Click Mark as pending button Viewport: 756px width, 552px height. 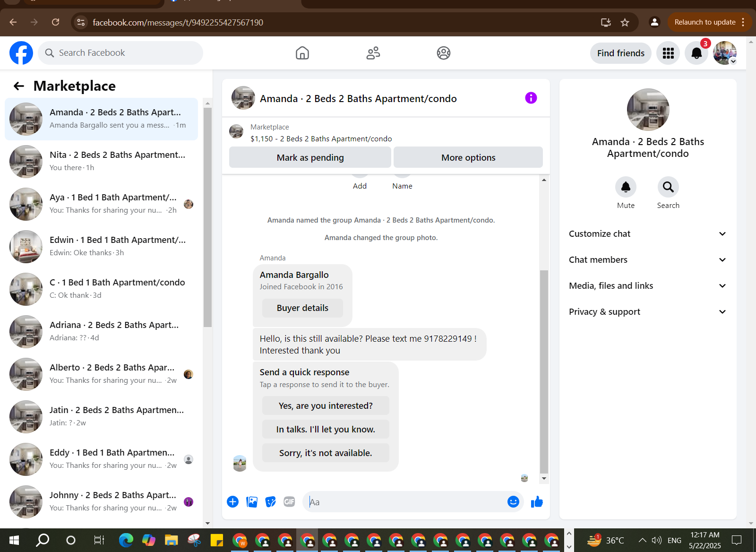tap(310, 157)
